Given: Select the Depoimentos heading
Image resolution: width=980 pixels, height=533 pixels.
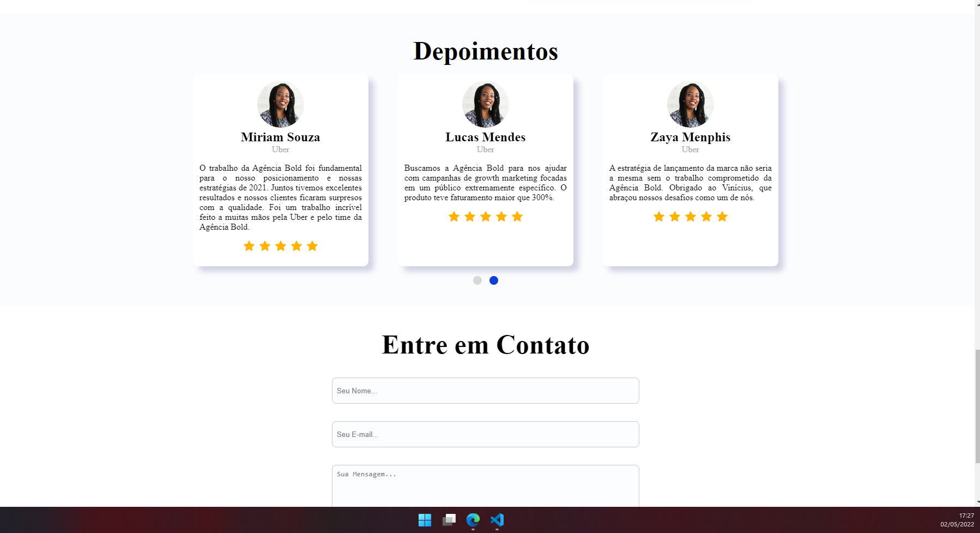Looking at the screenshot, I should [485, 51].
